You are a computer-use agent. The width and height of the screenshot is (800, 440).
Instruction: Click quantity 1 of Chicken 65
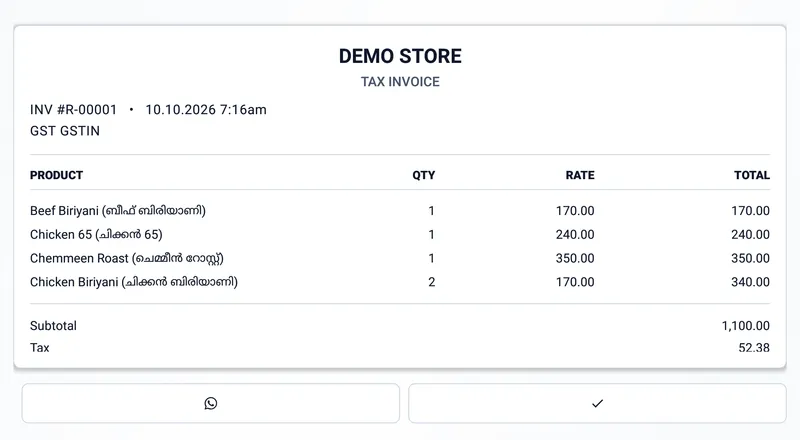point(432,235)
